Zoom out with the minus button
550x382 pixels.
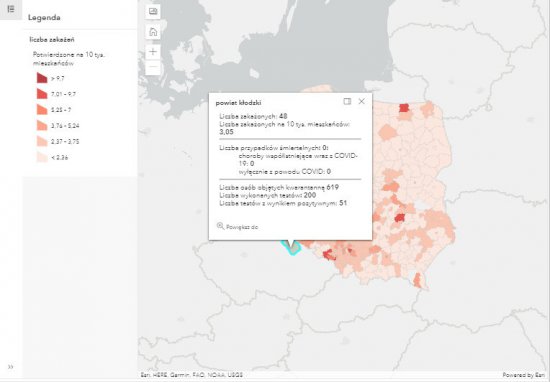pyautogui.click(x=153, y=67)
